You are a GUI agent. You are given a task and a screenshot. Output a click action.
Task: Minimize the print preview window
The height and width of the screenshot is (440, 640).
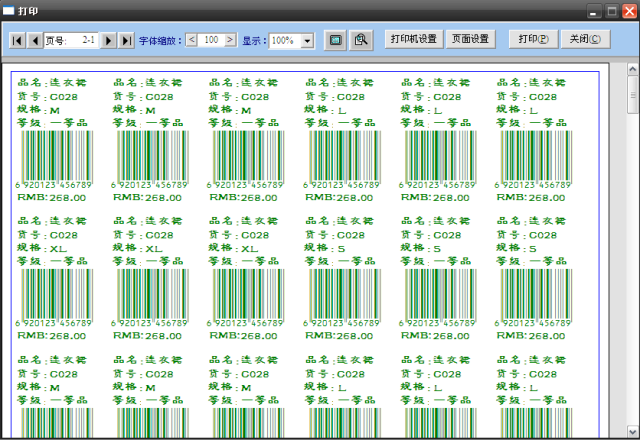point(594,9)
